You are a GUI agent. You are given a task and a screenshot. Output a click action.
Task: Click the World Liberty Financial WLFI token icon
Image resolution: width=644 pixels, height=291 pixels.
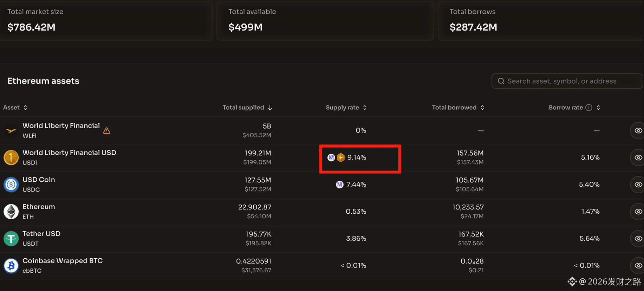coord(11,131)
